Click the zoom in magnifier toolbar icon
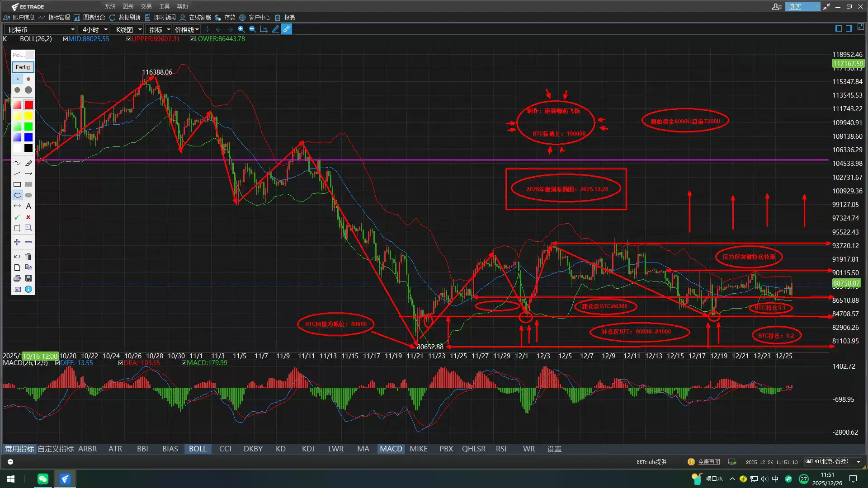 tap(241, 29)
